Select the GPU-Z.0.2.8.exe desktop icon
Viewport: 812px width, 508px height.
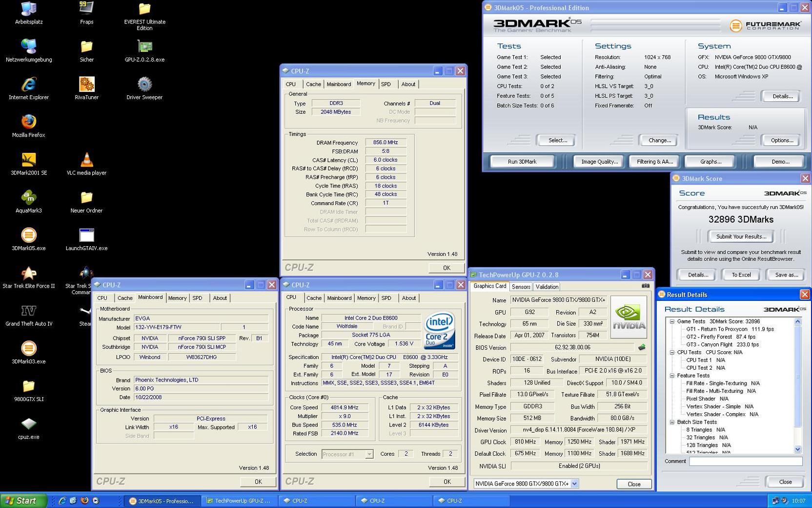[144, 51]
